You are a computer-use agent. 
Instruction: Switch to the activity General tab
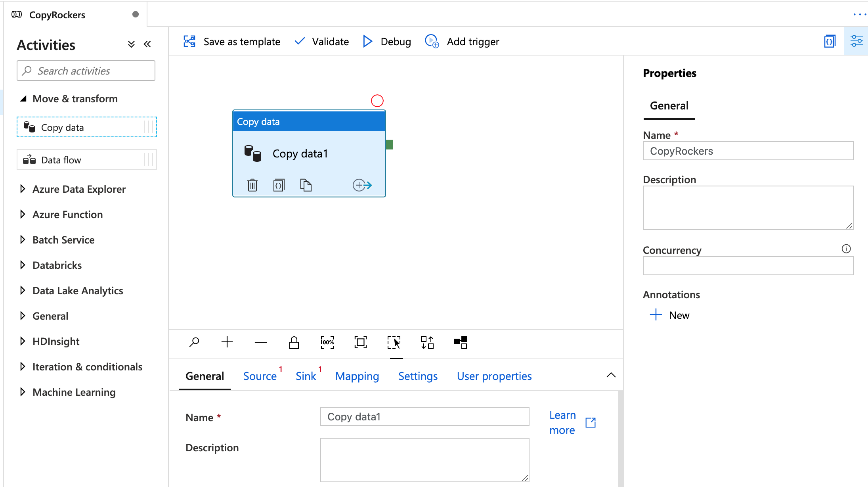(x=205, y=376)
